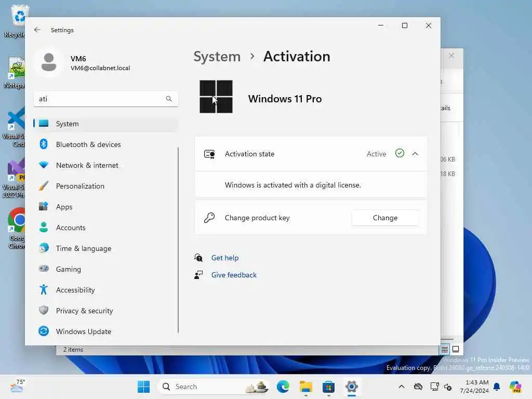Open System in the sidebar

105,124
